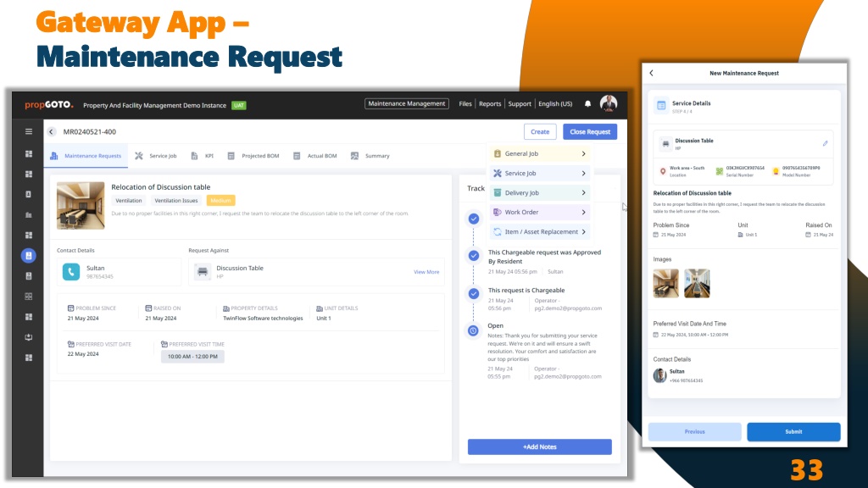Click the Item / Asset Replacement icon
868x488 pixels.
pos(497,232)
